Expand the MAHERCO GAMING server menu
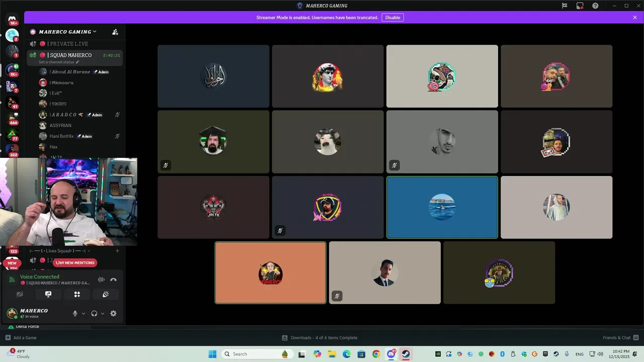The width and height of the screenshot is (644, 362). click(x=67, y=32)
